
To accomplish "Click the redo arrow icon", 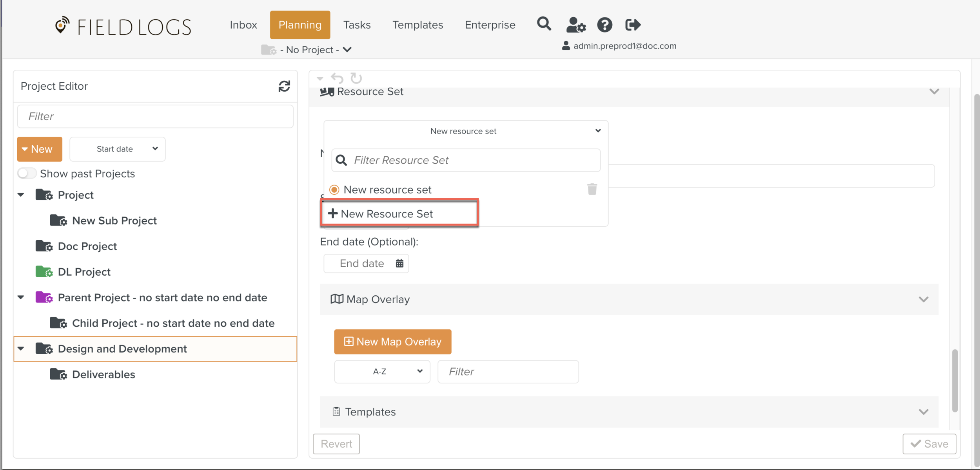I will click(x=356, y=78).
